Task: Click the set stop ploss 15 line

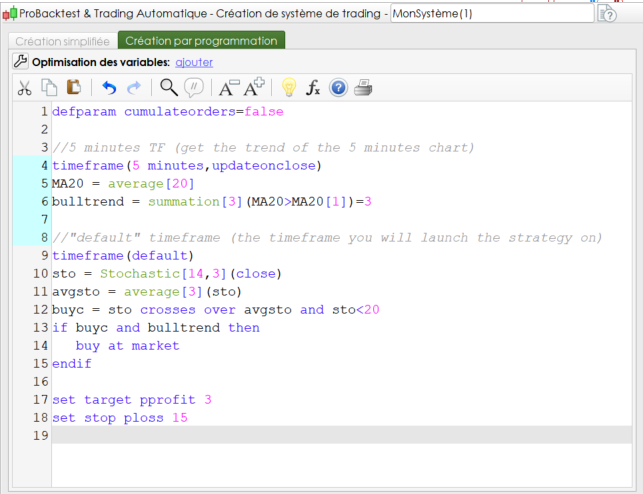Action: (120, 418)
